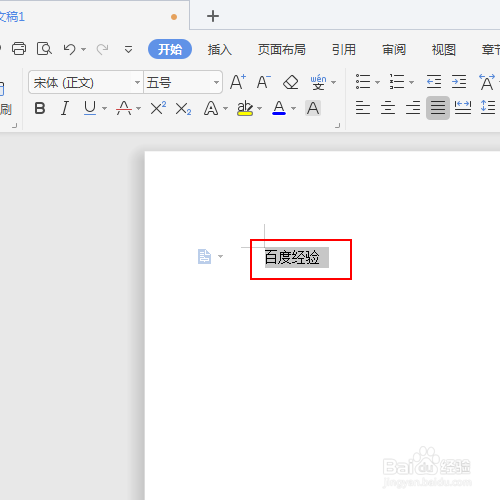Open the 插入 tab
This screenshot has height=500, width=500.
point(220,50)
